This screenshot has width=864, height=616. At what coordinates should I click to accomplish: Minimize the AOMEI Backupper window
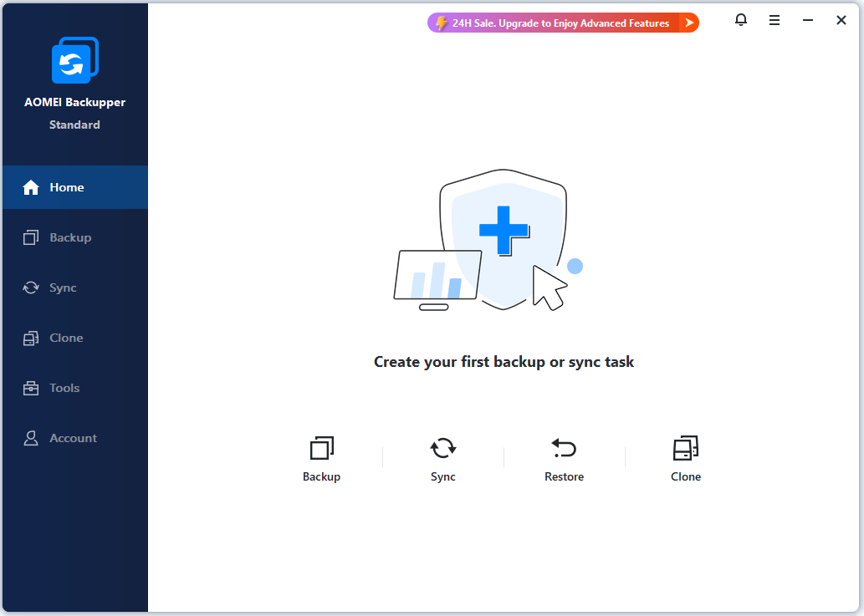coord(808,20)
